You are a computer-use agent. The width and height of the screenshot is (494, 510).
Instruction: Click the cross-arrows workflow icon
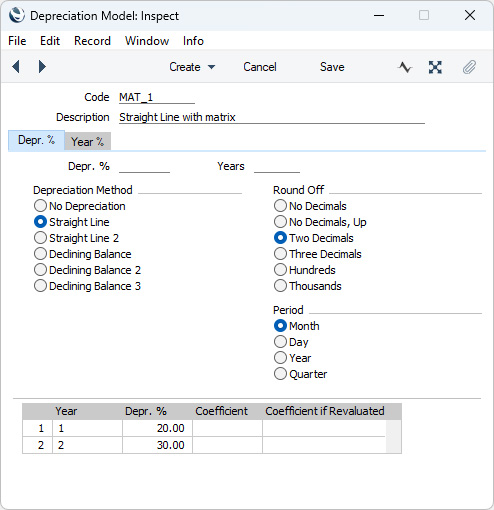[435, 67]
